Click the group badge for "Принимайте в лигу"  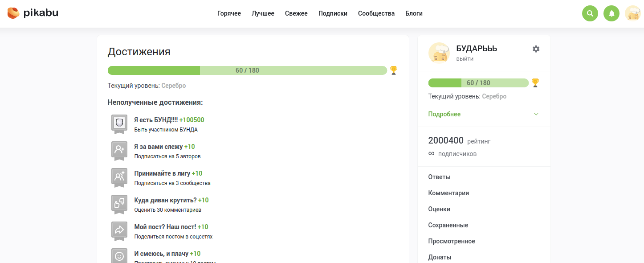119,177
